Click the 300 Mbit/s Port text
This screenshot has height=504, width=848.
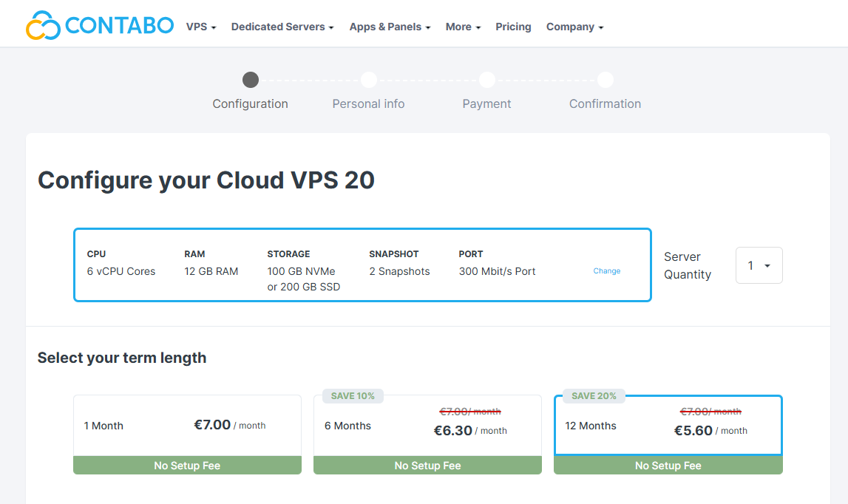click(x=497, y=271)
